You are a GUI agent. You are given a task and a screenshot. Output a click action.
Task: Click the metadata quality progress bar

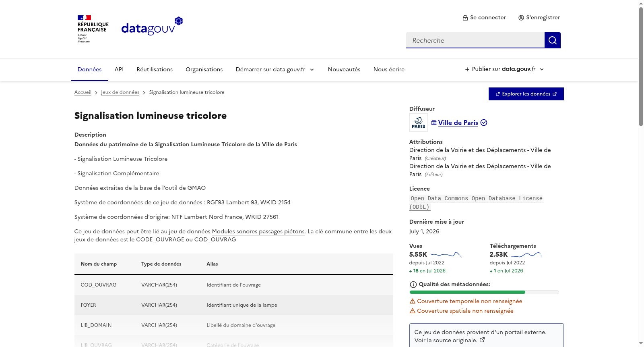(484, 292)
